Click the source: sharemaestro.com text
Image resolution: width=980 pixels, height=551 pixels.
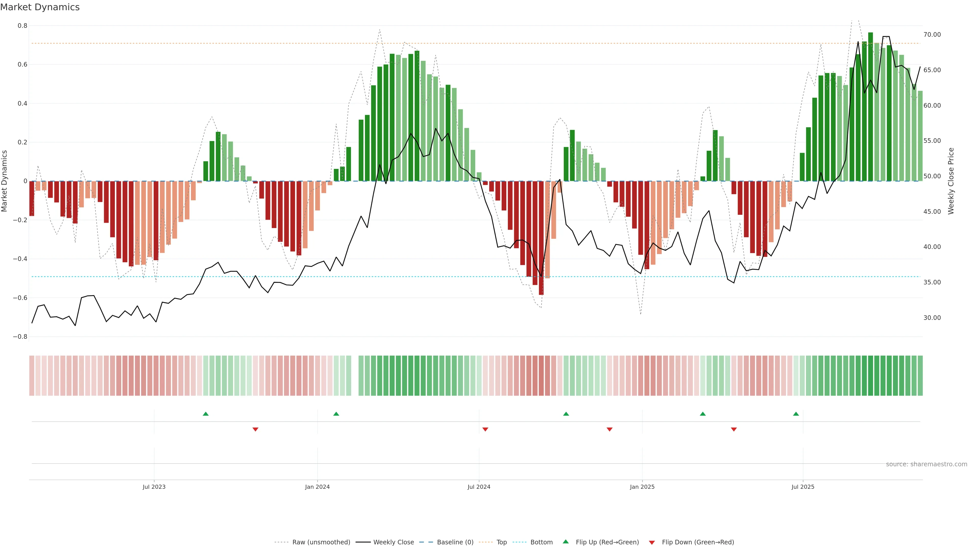926,464
